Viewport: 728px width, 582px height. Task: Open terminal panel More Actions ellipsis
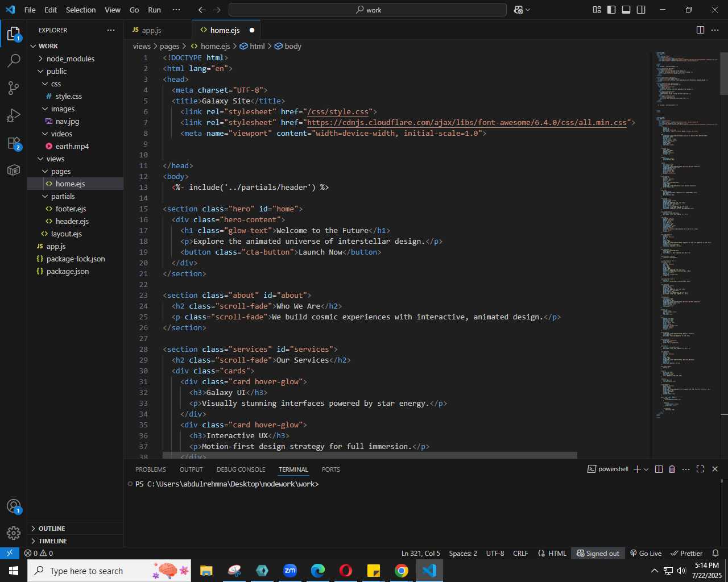[x=686, y=469]
